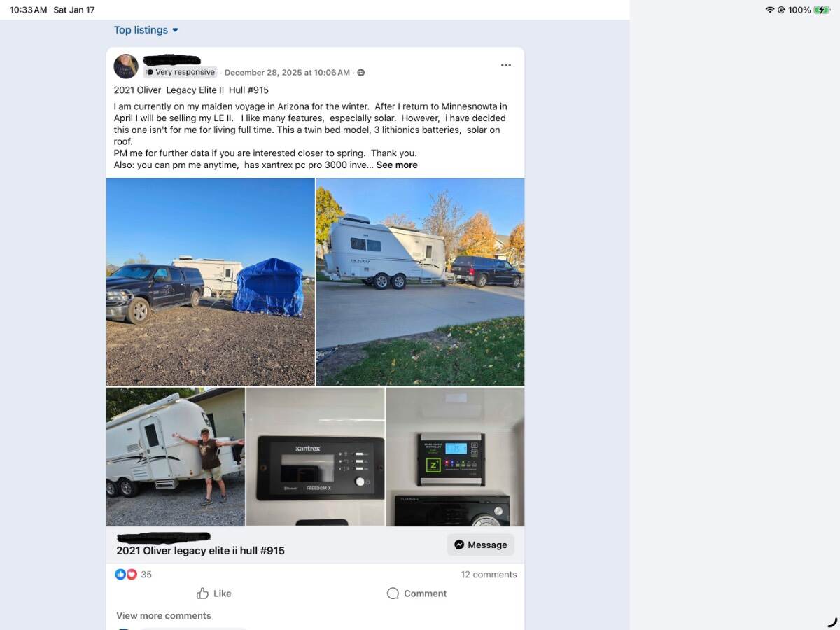Viewport: 840px width, 630px height.
Task: Expand the post with See more
Action: click(x=397, y=165)
